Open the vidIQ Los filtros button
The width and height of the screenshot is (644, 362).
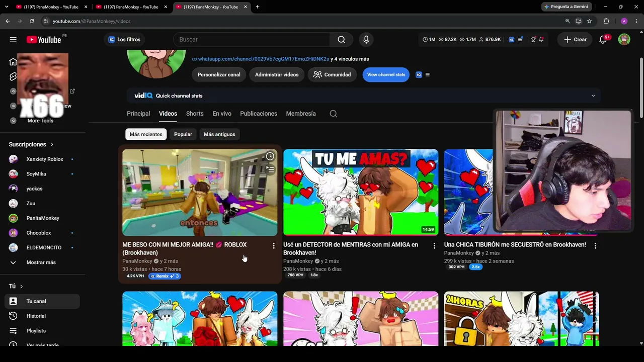(x=124, y=40)
